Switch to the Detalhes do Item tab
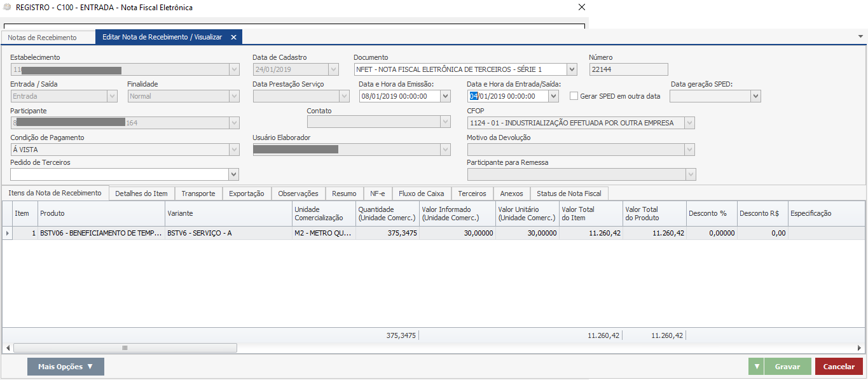 (x=141, y=194)
